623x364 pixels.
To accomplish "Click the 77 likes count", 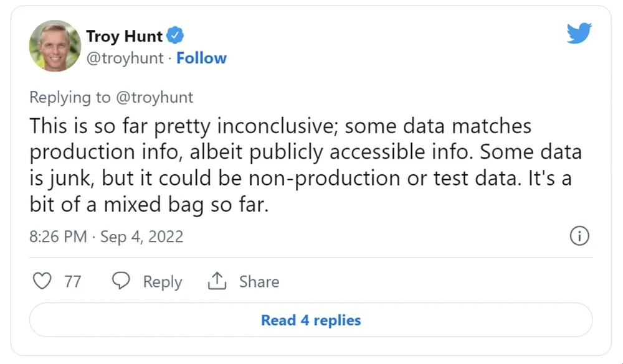I will pos(73,282).
